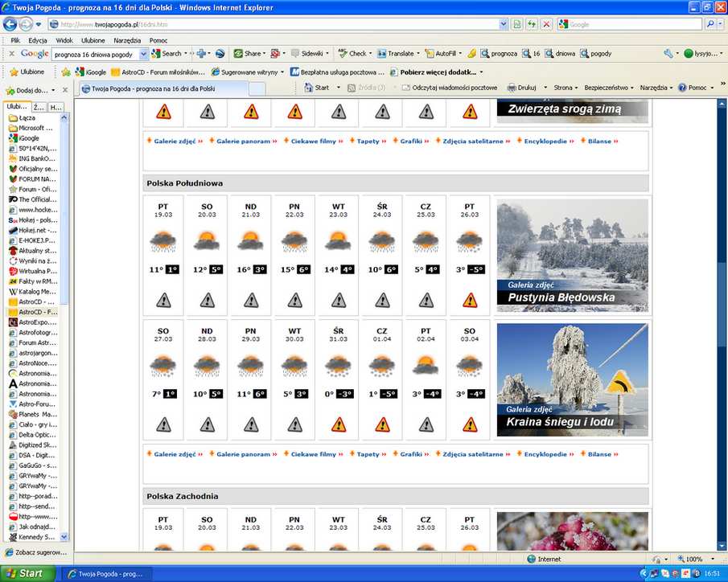Click Galerie zdjęć link under Polska Południowa

[175, 454]
